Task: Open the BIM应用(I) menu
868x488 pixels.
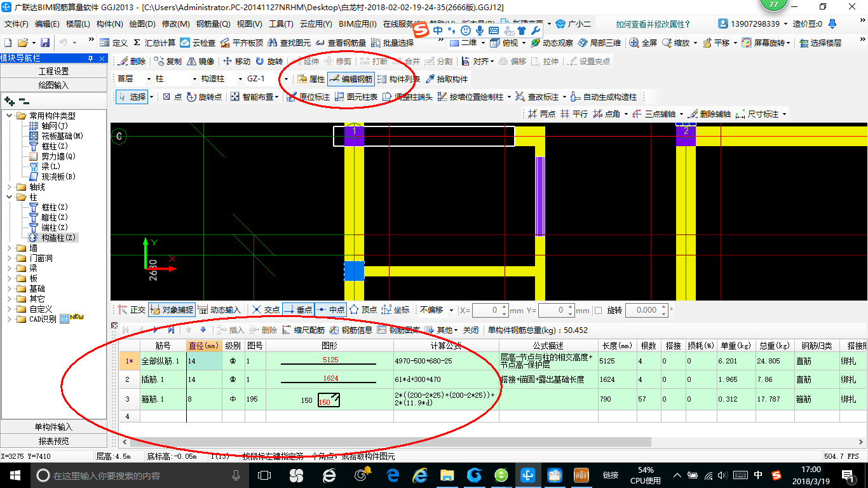Action: click(x=358, y=24)
